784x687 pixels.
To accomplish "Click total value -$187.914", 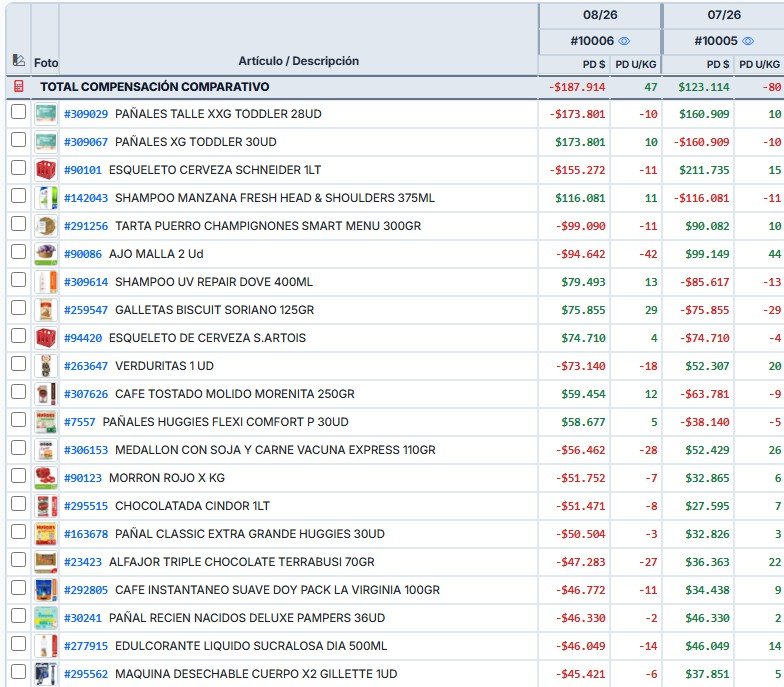I will [x=577, y=87].
